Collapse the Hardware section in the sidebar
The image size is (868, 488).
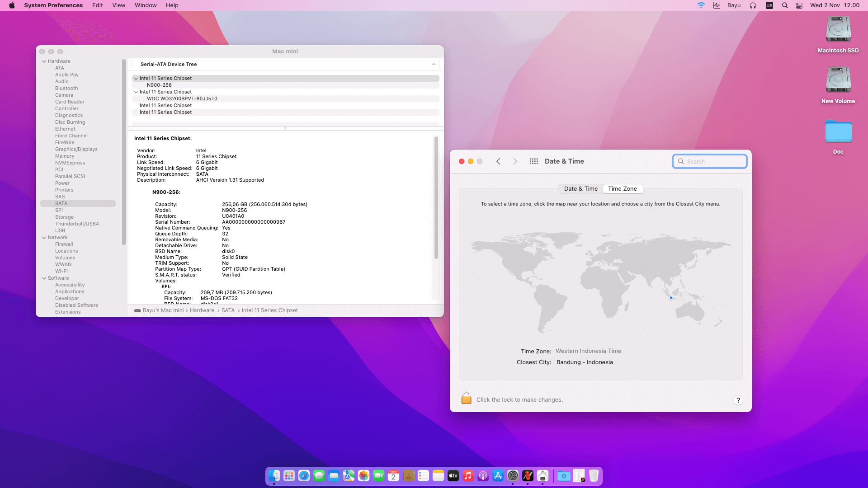44,61
